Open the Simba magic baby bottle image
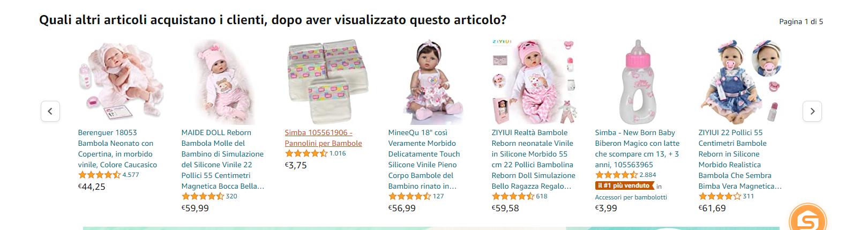Viewport: 868px width, 230px height. (638, 81)
